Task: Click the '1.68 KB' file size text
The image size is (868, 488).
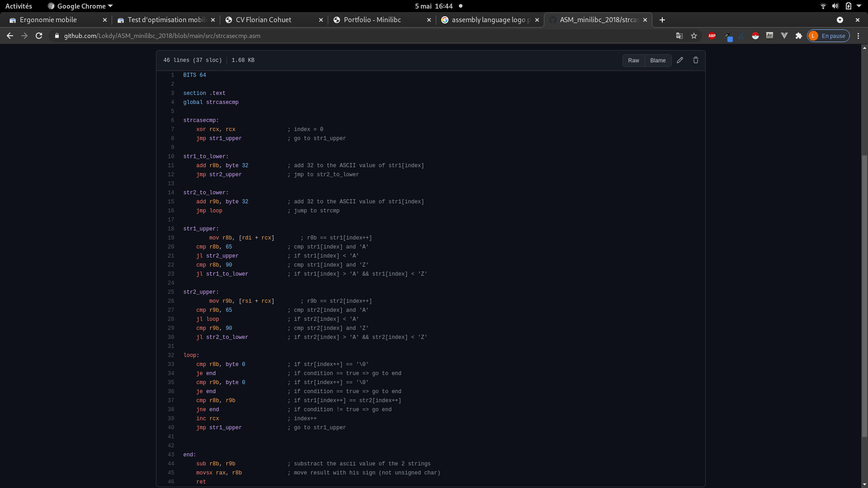Action: pos(243,60)
